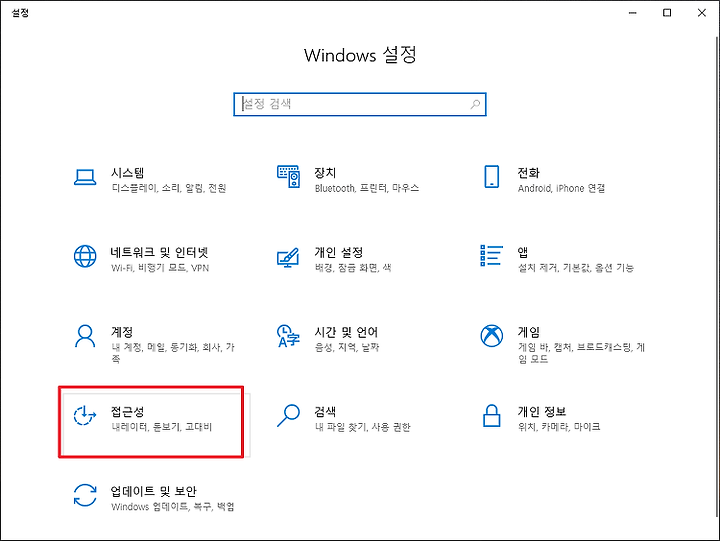
Task: Click the 계정 category title
Action: point(122,332)
